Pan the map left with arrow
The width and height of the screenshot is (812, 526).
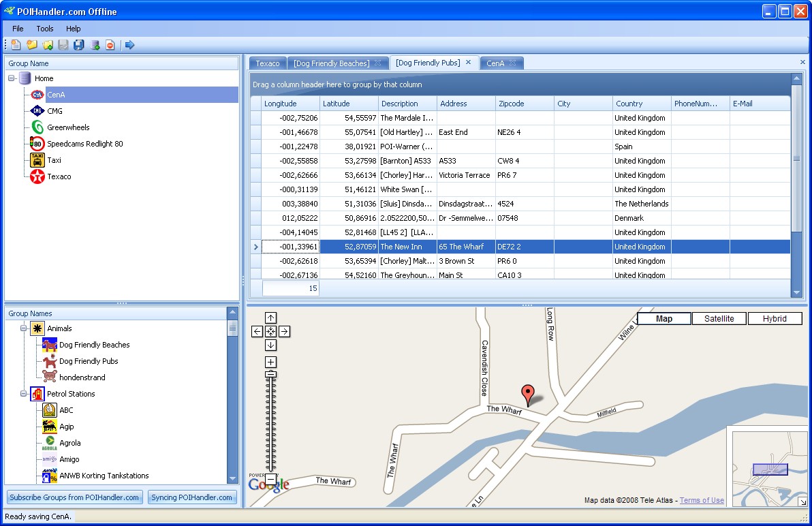tap(257, 331)
